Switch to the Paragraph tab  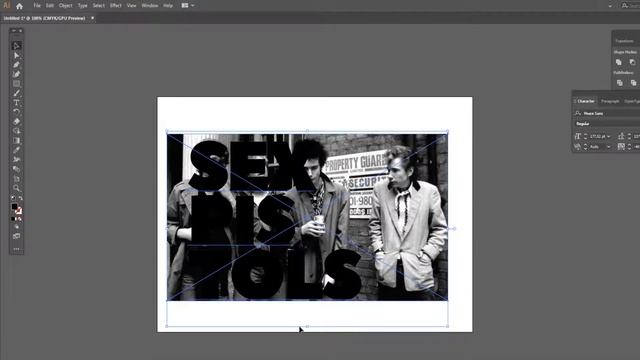610,101
